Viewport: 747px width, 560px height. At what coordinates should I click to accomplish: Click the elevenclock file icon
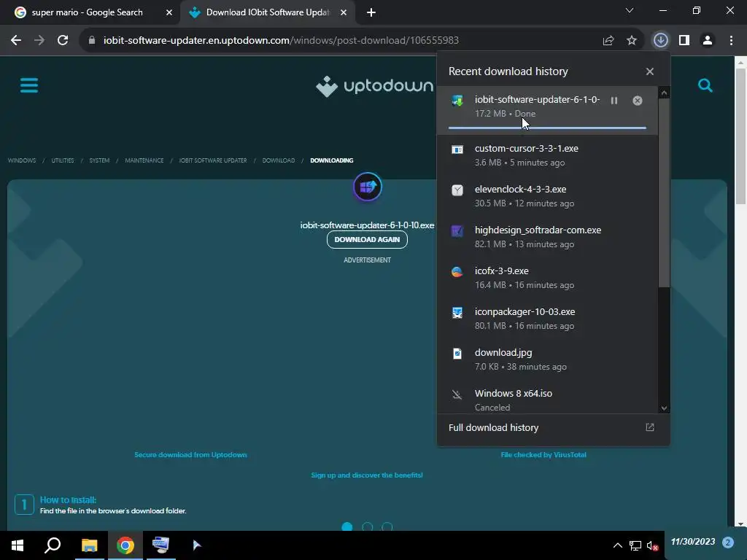(x=457, y=190)
